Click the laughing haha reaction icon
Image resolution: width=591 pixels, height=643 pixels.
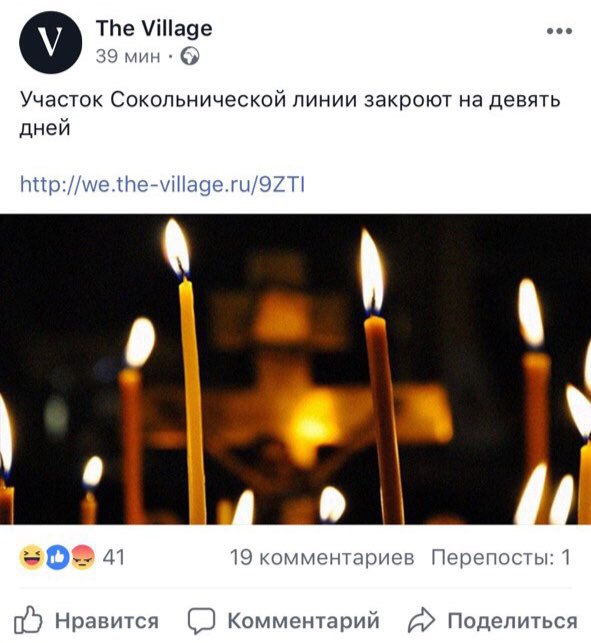point(31,557)
